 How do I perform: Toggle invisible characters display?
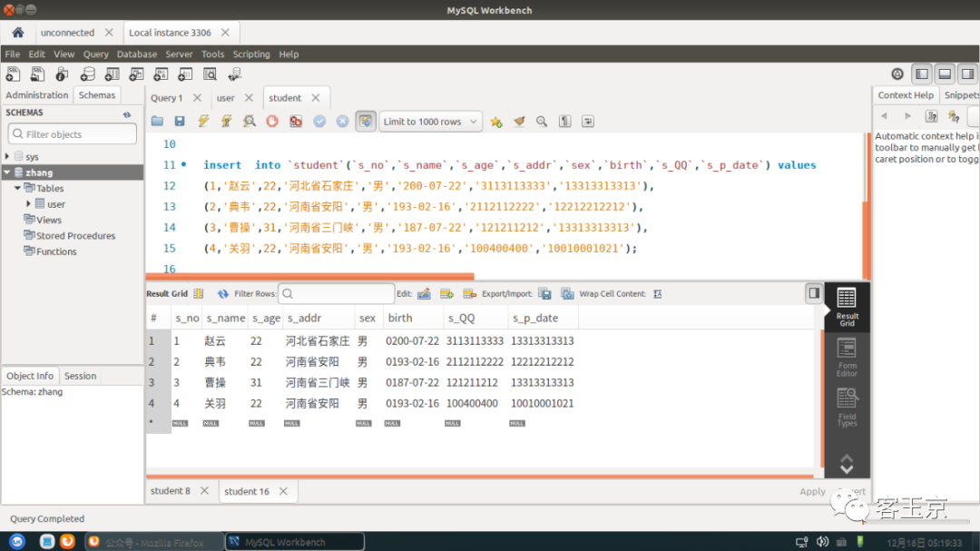(x=565, y=122)
